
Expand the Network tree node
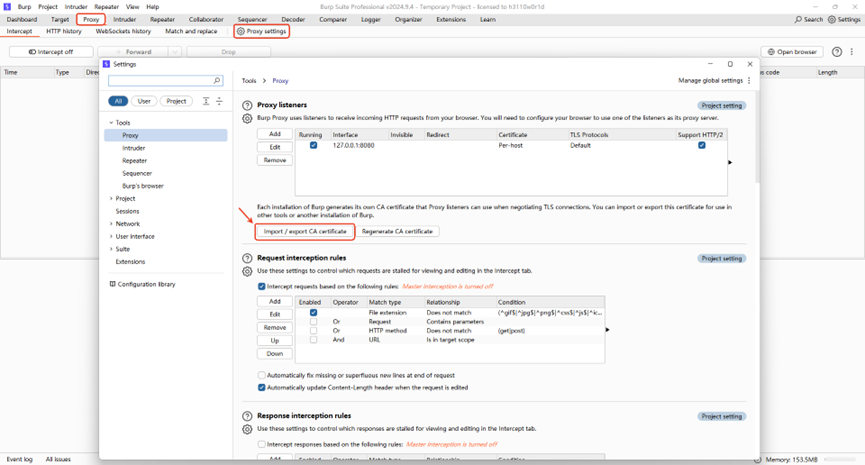point(111,224)
